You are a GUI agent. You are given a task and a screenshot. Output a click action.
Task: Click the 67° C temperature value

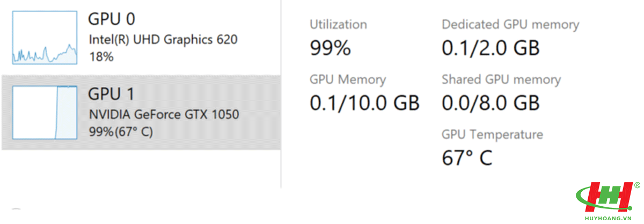click(467, 158)
